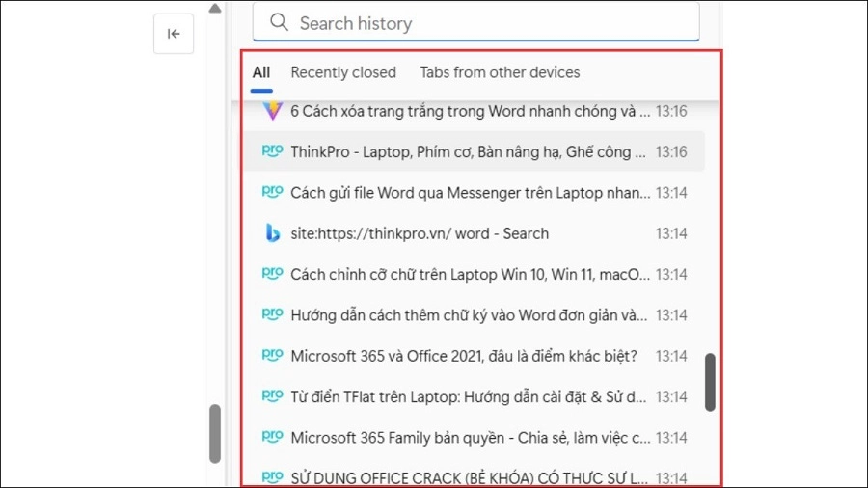Open 'Từ điển TFlat trên Laptop' entry
The width and height of the screenshot is (868, 488).
point(469,396)
